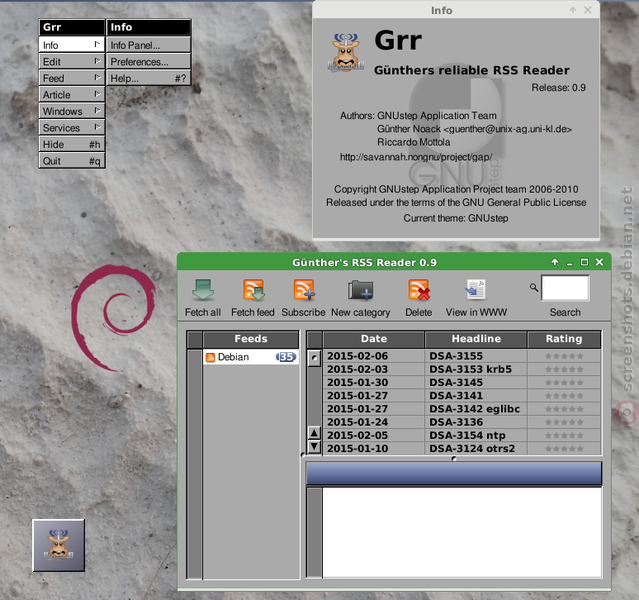This screenshot has width=639, height=600.
Task: Open the Info submenu in Grr menu
Action: [72, 45]
